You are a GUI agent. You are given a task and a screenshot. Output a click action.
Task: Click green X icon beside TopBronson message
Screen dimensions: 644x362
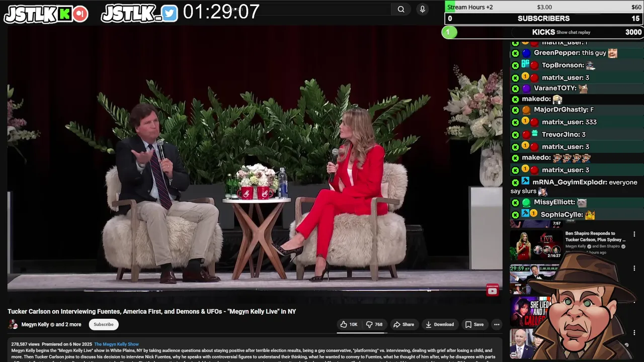pyautogui.click(x=515, y=65)
